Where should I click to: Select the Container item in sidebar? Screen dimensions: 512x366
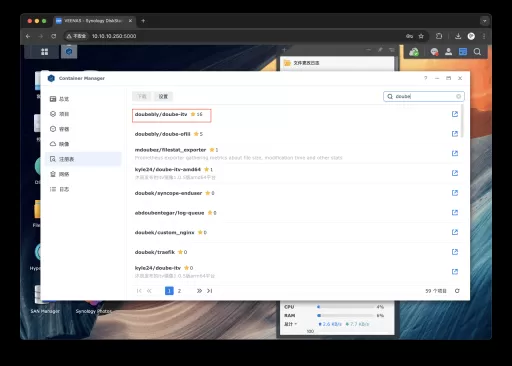(x=83, y=129)
